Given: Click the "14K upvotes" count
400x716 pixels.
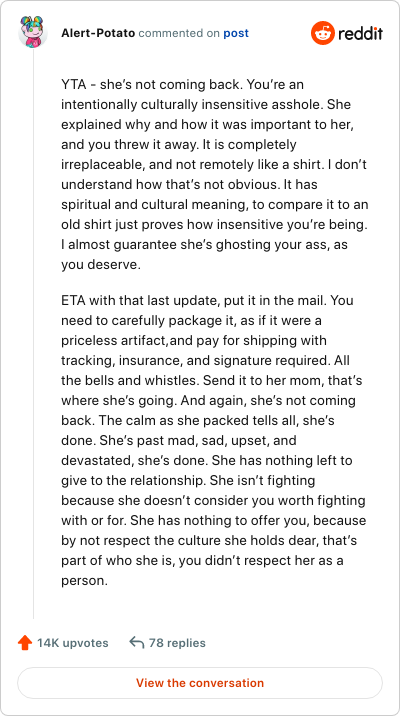Looking at the screenshot, I should pyautogui.click(x=73, y=643).
